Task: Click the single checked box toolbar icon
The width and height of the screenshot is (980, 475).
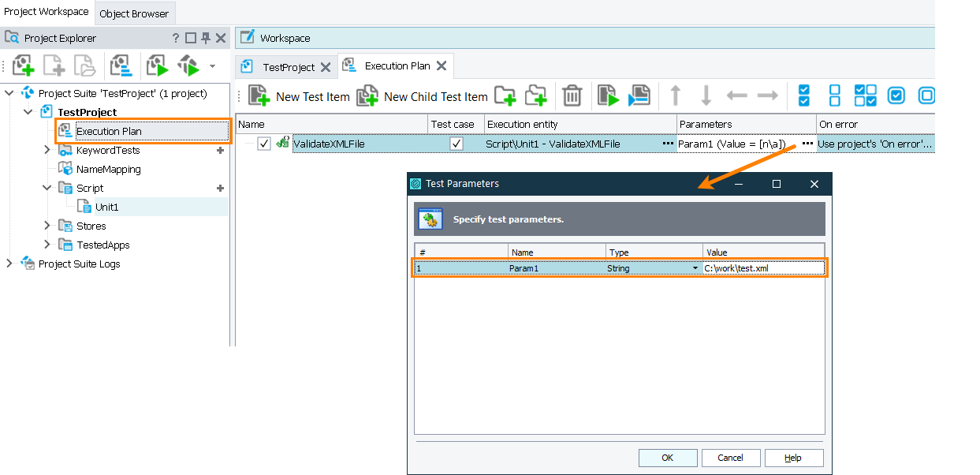Action: [896, 96]
